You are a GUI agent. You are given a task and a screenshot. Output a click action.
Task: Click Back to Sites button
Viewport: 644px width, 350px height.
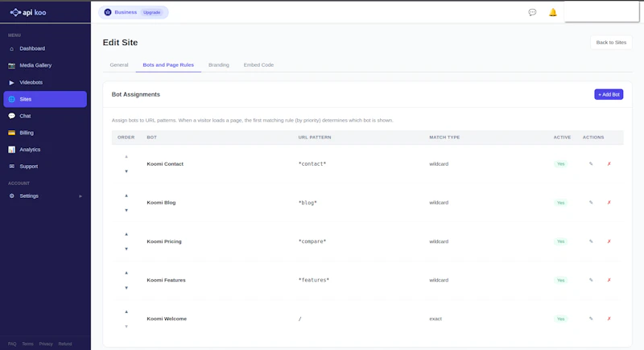click(x=611, y=43)
